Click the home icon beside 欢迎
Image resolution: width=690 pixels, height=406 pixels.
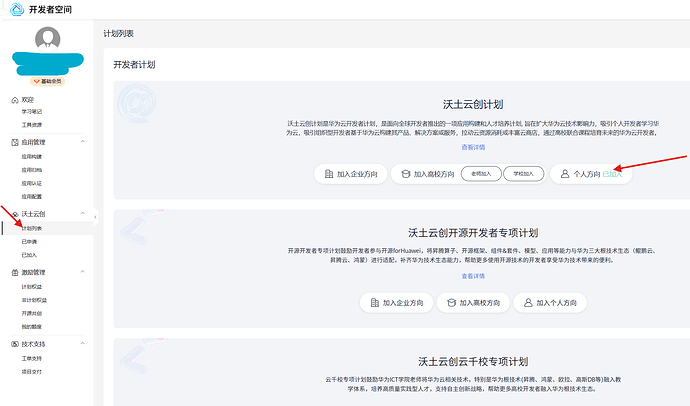(x=15, y=100)
